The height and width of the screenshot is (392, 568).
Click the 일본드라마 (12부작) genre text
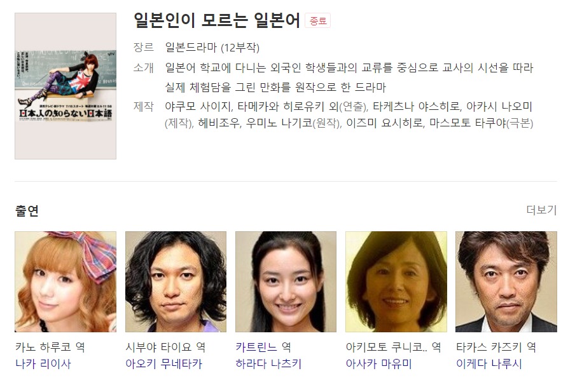pyautogui.click(x=212, y=48)
